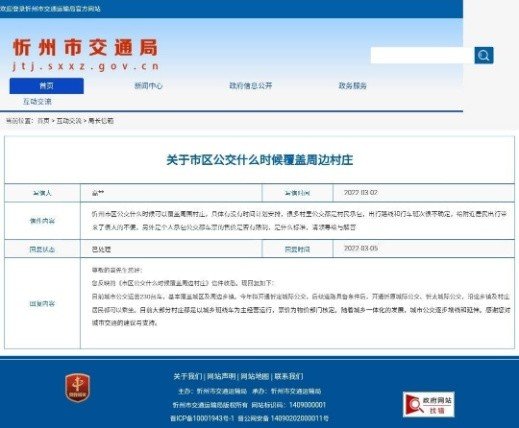The height and width of the screenshot is (428, 519).
Task: Click the 政府网站找错 badge icon
Action: pos(429,404)
